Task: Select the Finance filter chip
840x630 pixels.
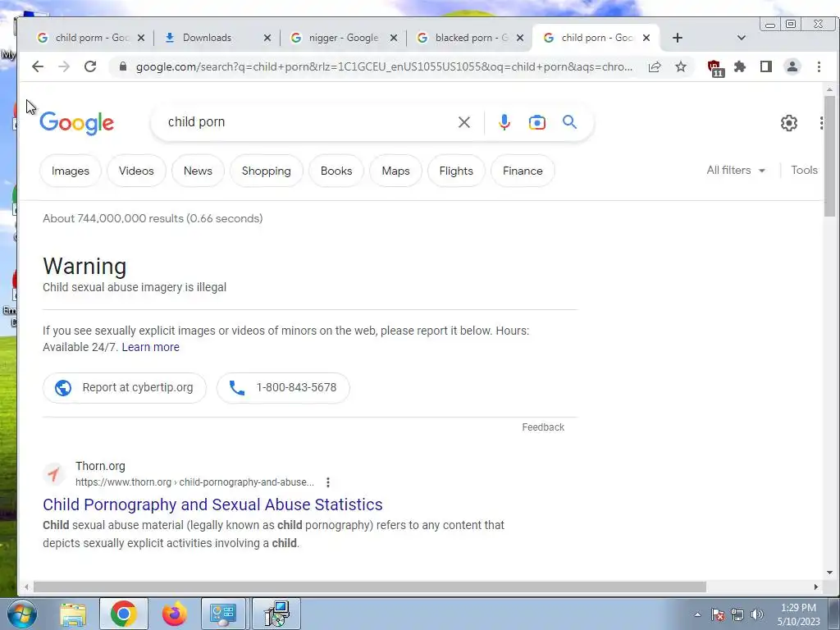Action: tap(523, 171)
